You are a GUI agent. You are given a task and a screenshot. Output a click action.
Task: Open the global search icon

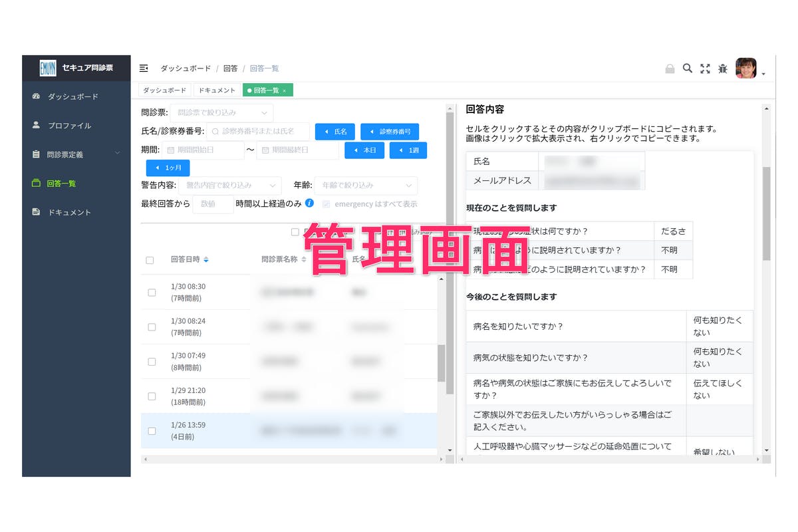688,68
